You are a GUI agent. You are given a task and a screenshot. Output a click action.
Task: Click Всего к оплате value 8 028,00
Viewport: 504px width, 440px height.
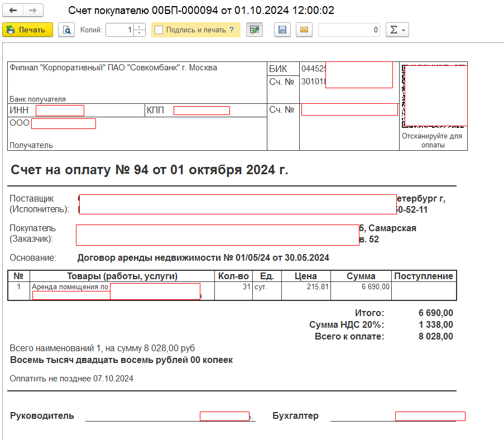point(435,337)
